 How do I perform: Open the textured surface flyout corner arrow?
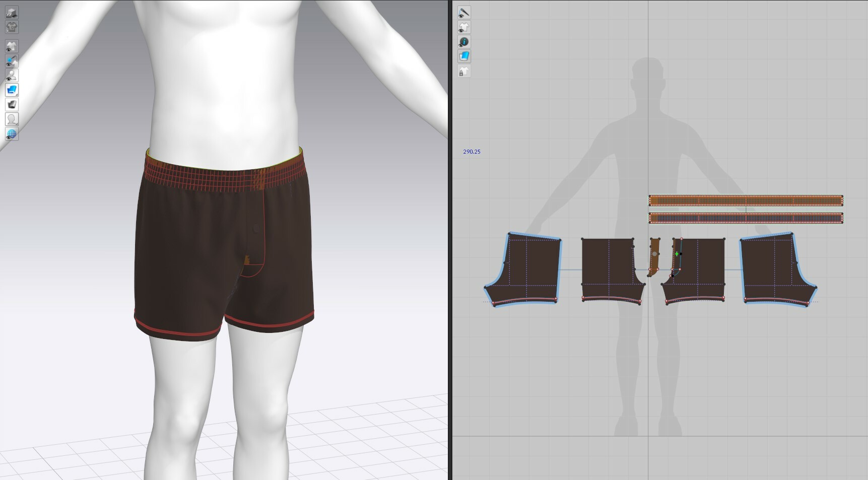16,96
